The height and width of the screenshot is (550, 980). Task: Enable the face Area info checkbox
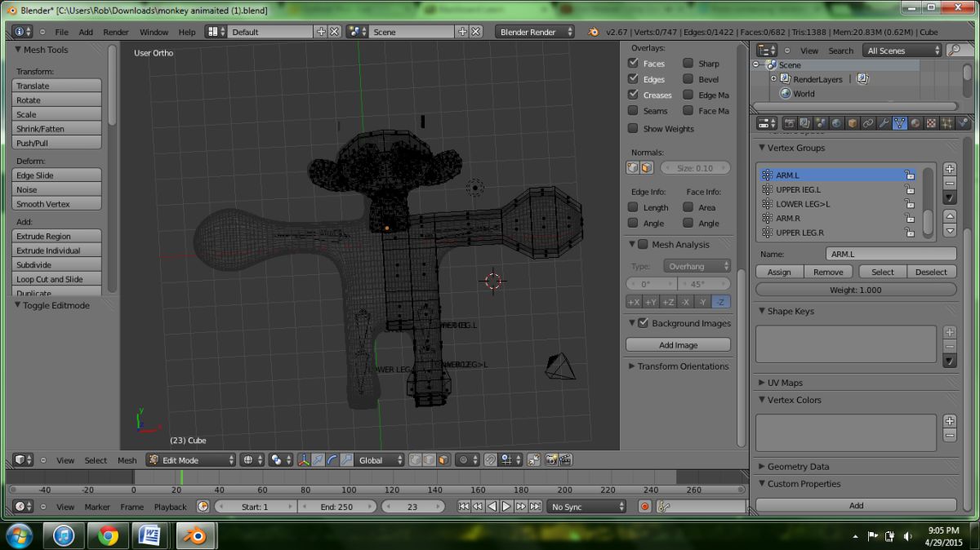click(688, 207)
